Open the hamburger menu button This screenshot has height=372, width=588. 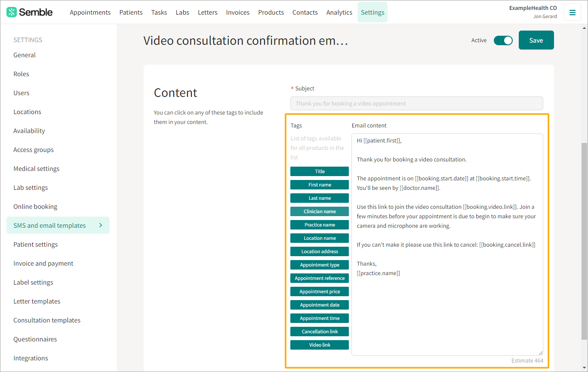pyautogui.click(x=572, y=12)
